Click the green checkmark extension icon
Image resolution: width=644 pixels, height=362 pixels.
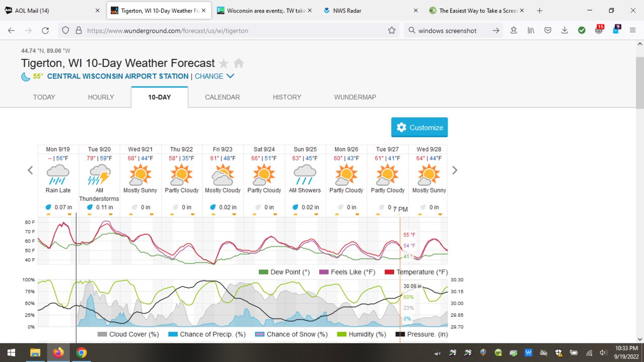(582, 31)
